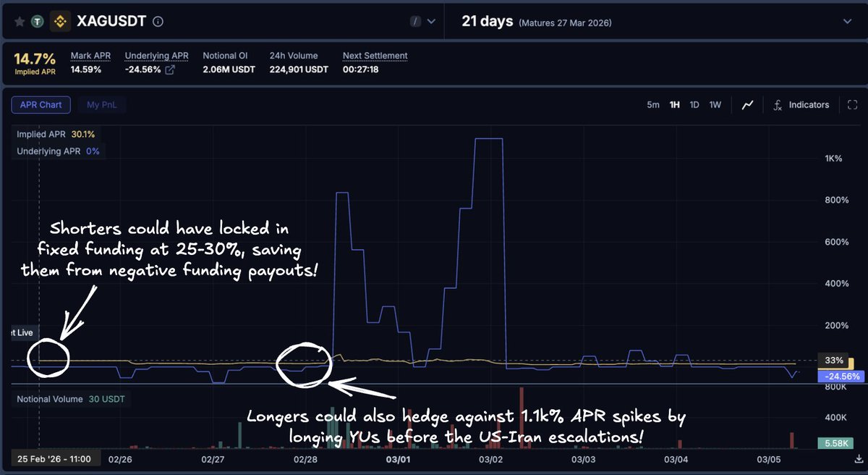Screen dimensions: 868x475
Task: Click the slash shortcut key badge
Action: click(x=415, y=22)
